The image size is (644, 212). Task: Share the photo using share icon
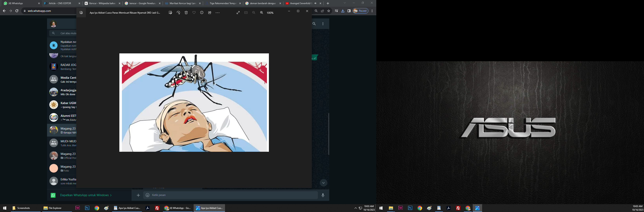click(x=210, y=13)
